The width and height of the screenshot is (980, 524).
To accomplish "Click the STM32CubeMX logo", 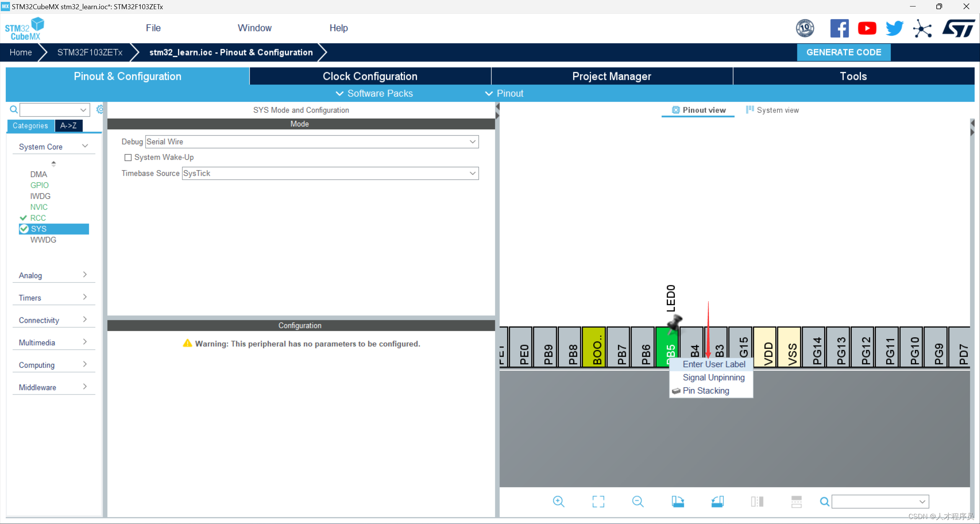I will point(24,29).
